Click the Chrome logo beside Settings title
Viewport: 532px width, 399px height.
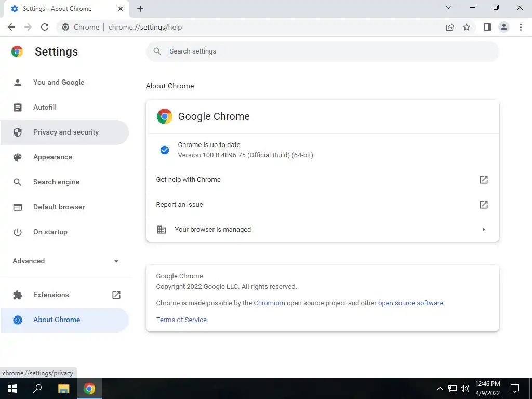tap(17, 51)
